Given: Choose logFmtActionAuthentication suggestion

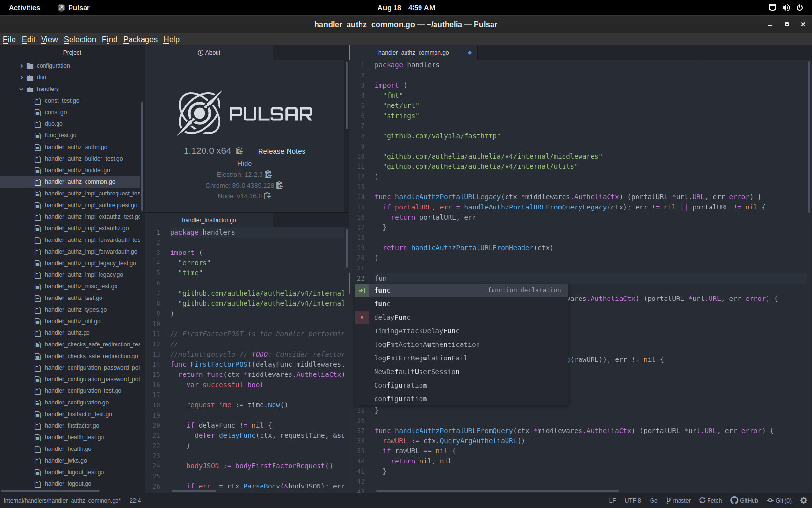Looking at the screenshot, I should tap(462, 344).
